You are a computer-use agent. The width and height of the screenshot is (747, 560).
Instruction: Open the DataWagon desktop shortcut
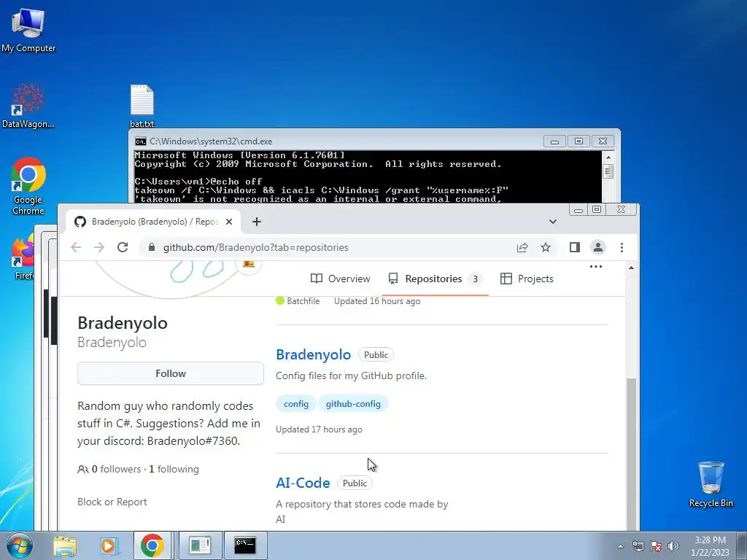[x=28, y=106]
